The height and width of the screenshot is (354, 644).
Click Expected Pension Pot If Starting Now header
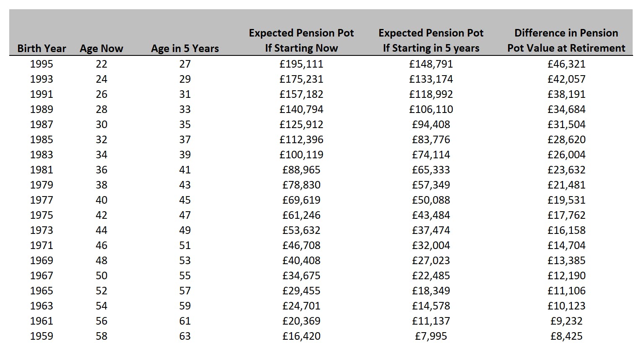301,40
